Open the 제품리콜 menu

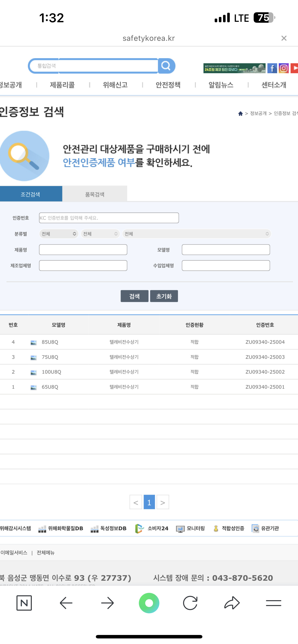pyautogui.click(x=62, y=85)
